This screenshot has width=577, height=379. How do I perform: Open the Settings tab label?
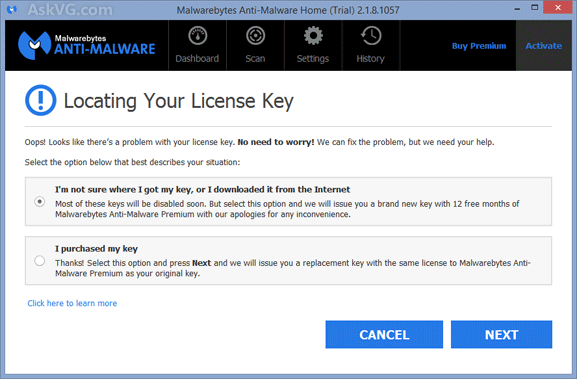point(313,59)
